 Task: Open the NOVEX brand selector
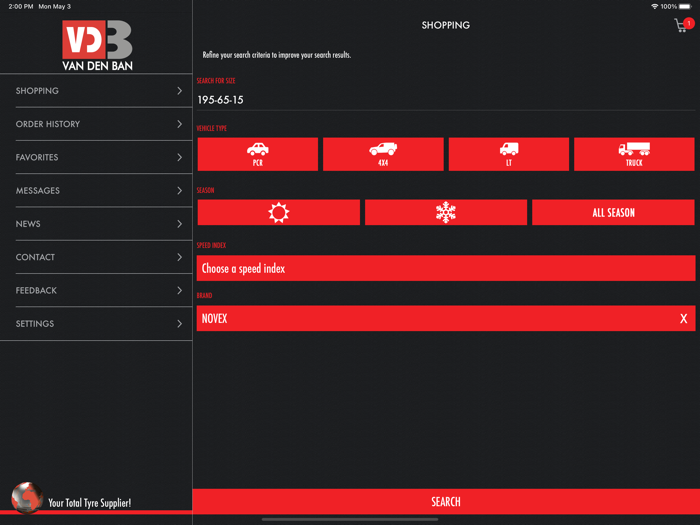pyautogui.click(x=446, y=318)
